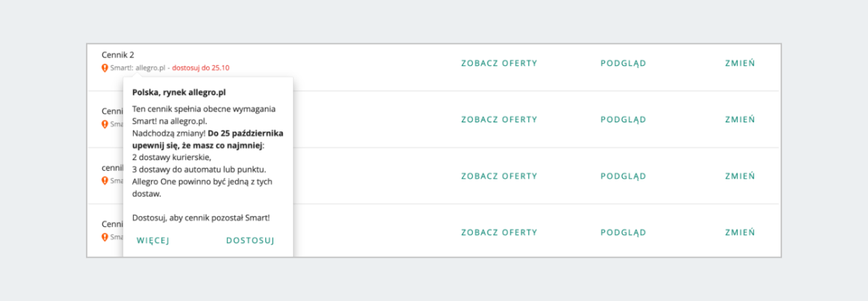Click PODGLĄD in the third row
Screen dimensions: 868x301
coord(623,176)
